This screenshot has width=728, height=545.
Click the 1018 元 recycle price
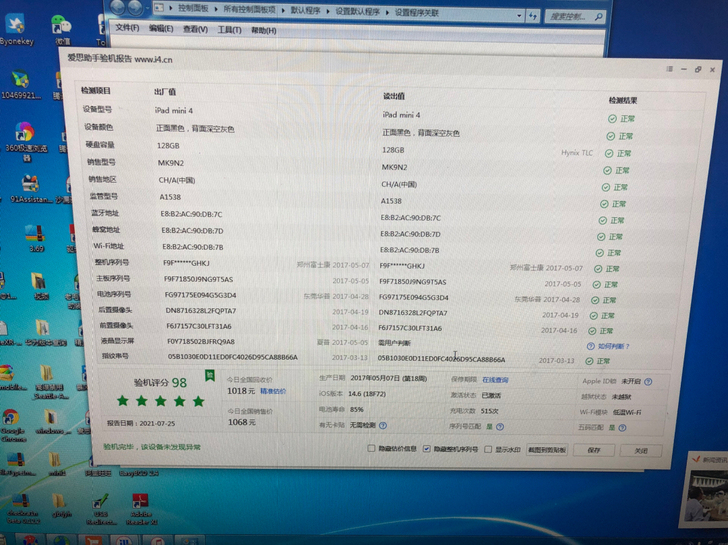[241, 391]
